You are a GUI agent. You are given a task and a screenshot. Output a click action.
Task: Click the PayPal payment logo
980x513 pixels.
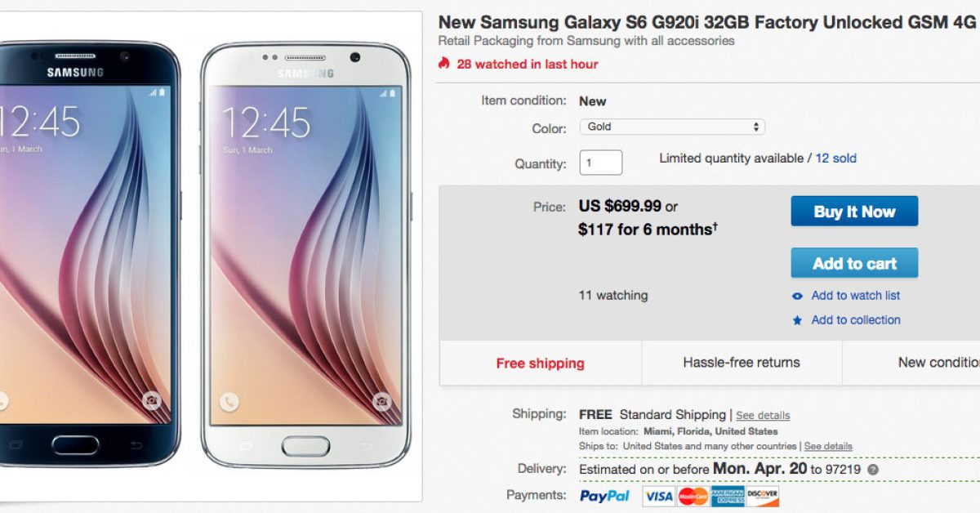pyautogui.click(x=605, y=496)
